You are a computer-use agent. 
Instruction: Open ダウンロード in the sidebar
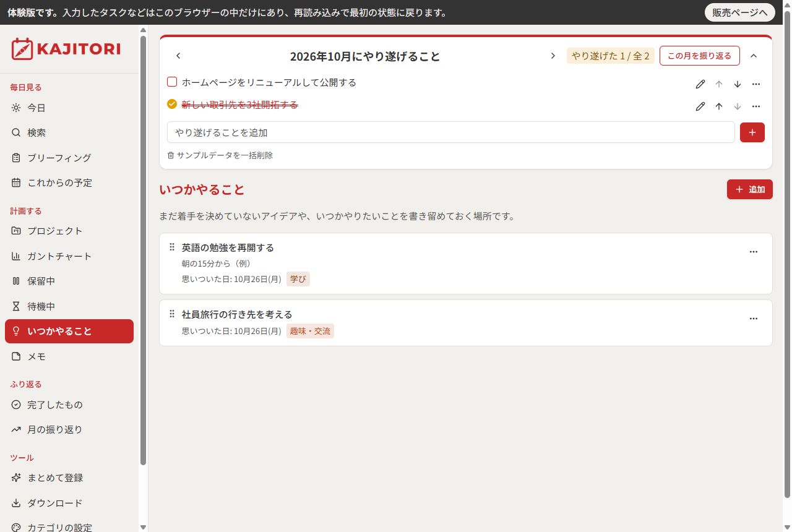(69, 503)
